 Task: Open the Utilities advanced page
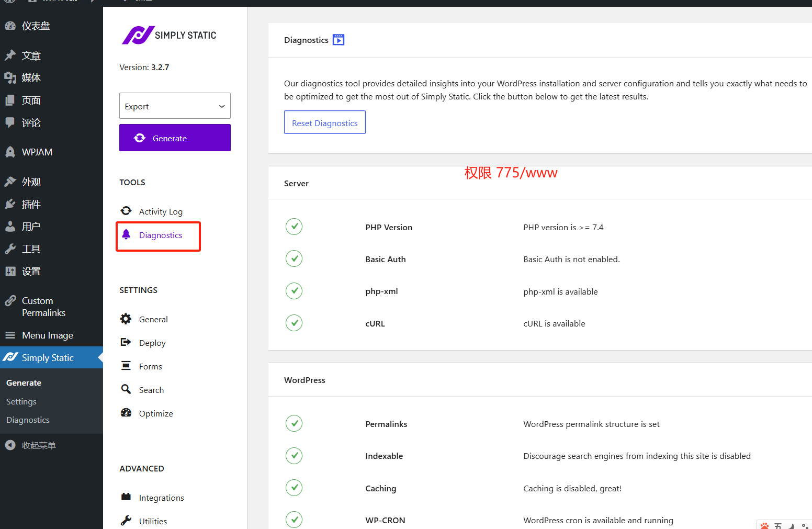[153, 521]
